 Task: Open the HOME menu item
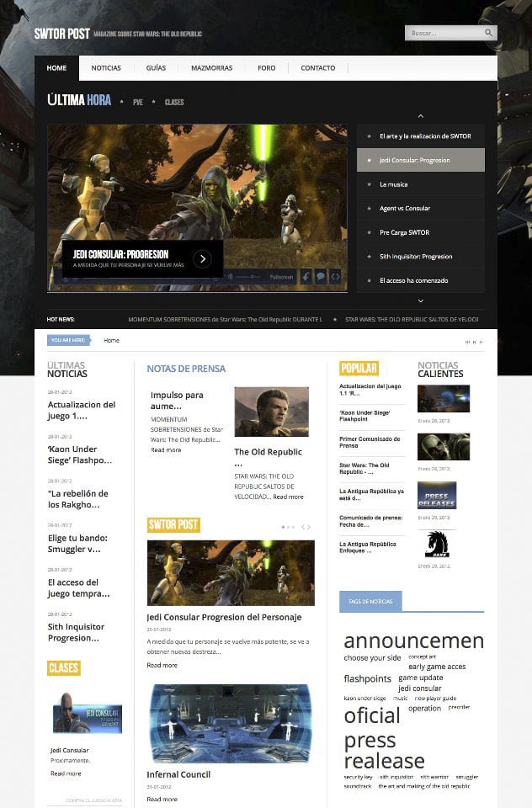[56, 68]
